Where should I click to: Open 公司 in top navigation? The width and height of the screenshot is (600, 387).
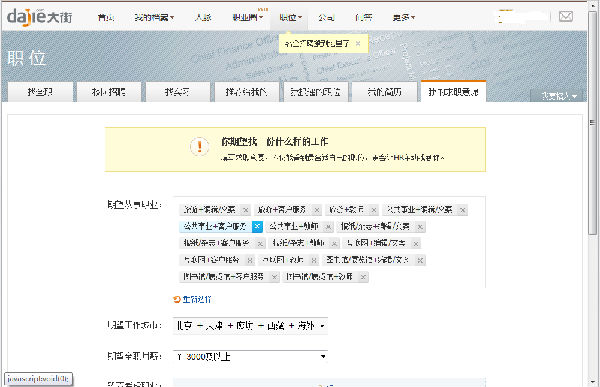[x=326, y=17]
